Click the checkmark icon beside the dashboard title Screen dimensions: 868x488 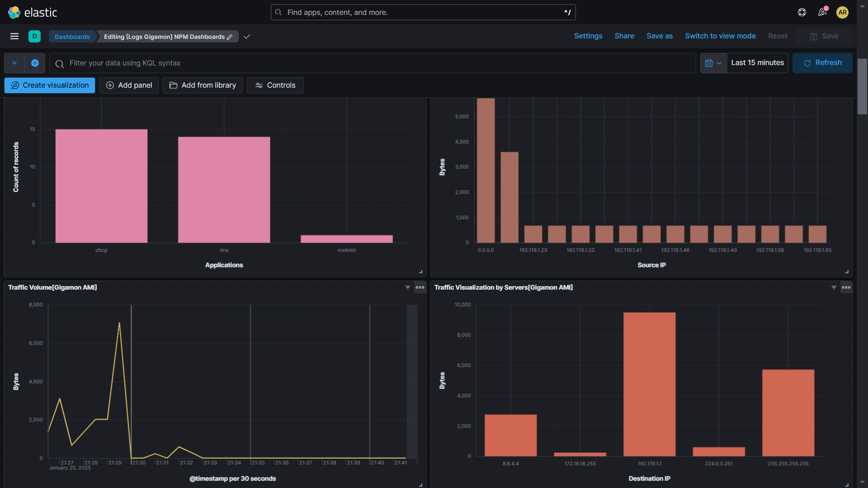tap(247, 37)
